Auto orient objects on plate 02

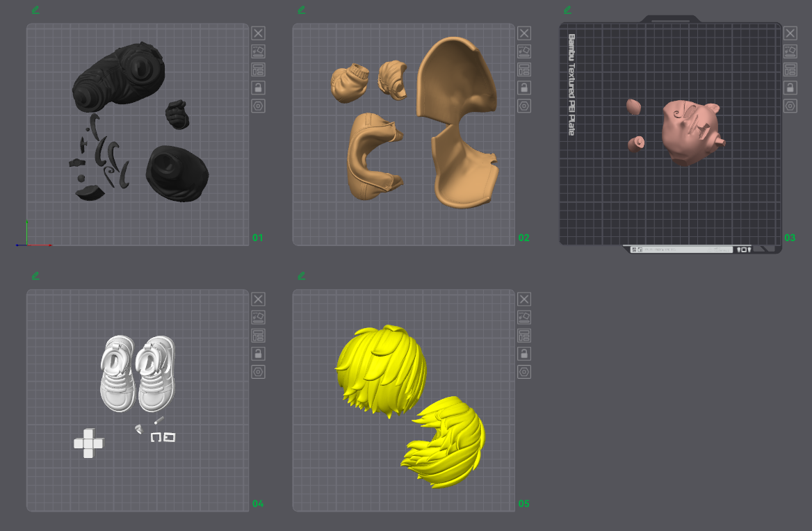tap(524, 51)
